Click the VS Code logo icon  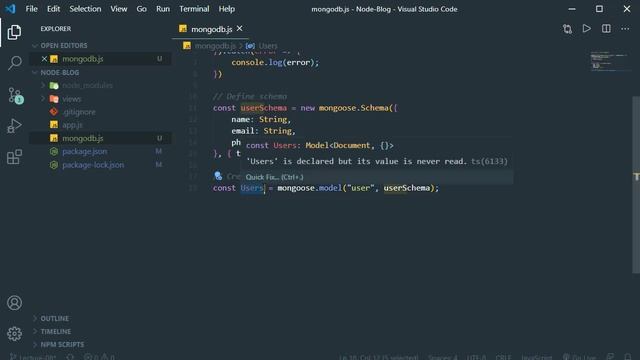click(x=10, y=9)
